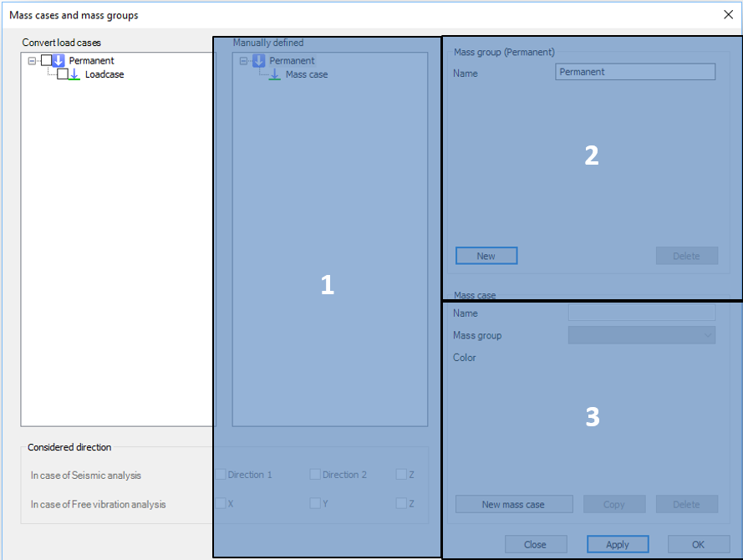Click the OK button
The height and width of the screenshot is (560, 743).
click(699, 544)
